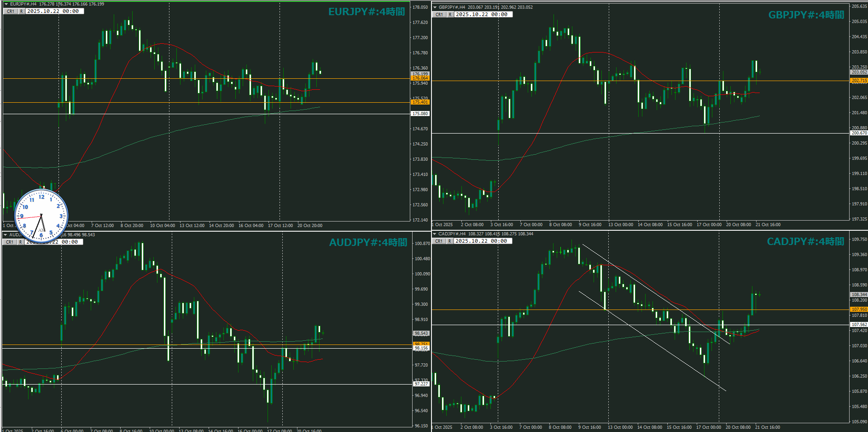Expand the CADJPY chart title dropdown triangle
Viewport: 868px width, 432px height.
pyautogui.click(x=435, y=234)
